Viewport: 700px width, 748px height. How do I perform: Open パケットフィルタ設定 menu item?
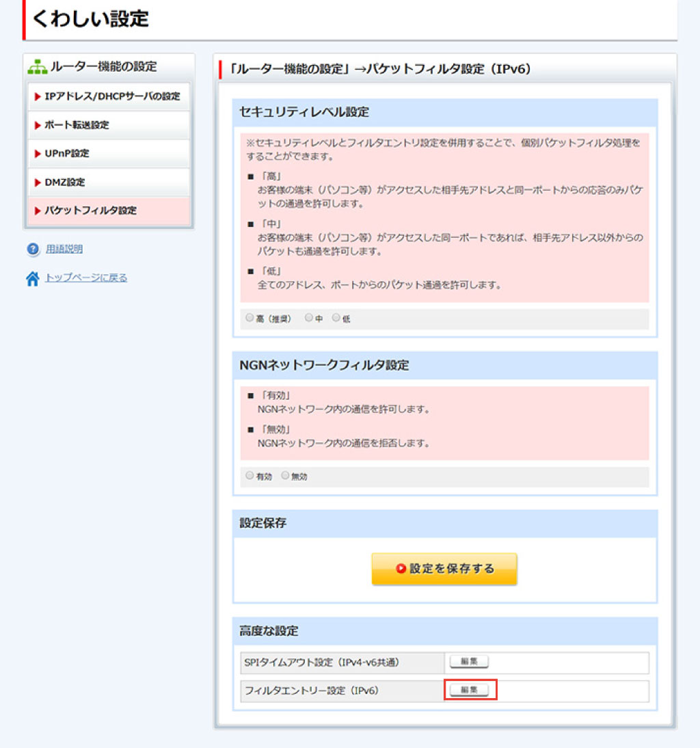pyautogui.click(x=109, y=211)
